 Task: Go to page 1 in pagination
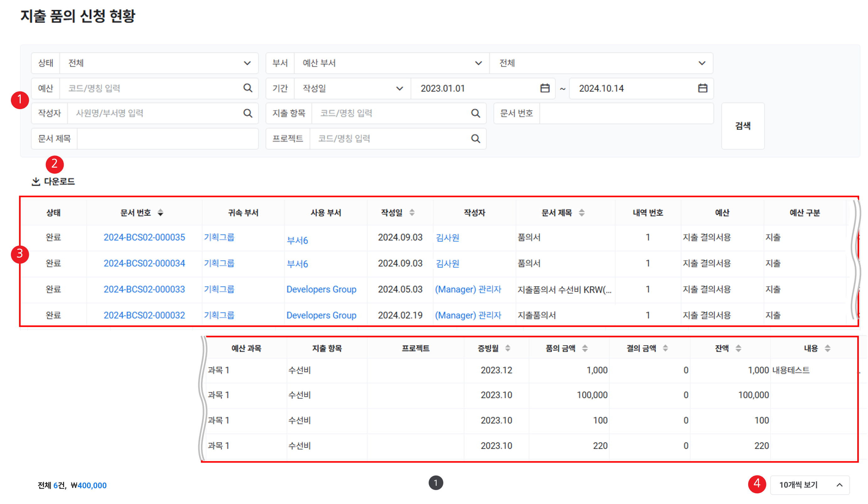(435, 483)
